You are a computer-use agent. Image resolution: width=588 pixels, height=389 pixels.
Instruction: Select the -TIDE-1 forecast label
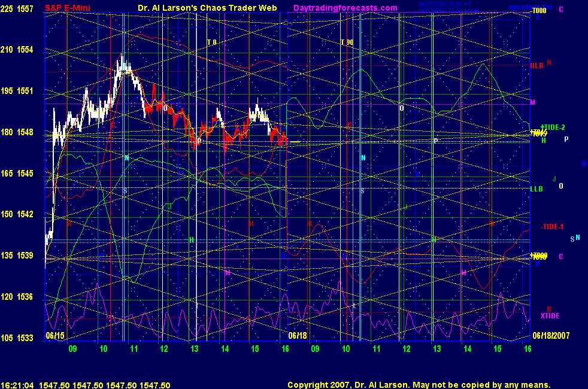pyautogui.click(x=552, y=227)
